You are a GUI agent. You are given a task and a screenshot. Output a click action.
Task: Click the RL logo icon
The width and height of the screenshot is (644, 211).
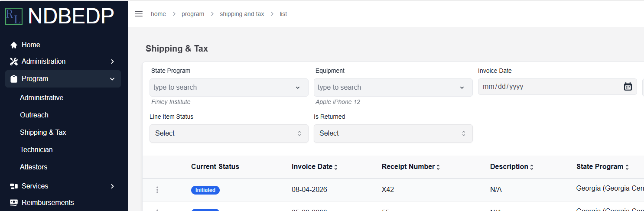tap(13, 16)
